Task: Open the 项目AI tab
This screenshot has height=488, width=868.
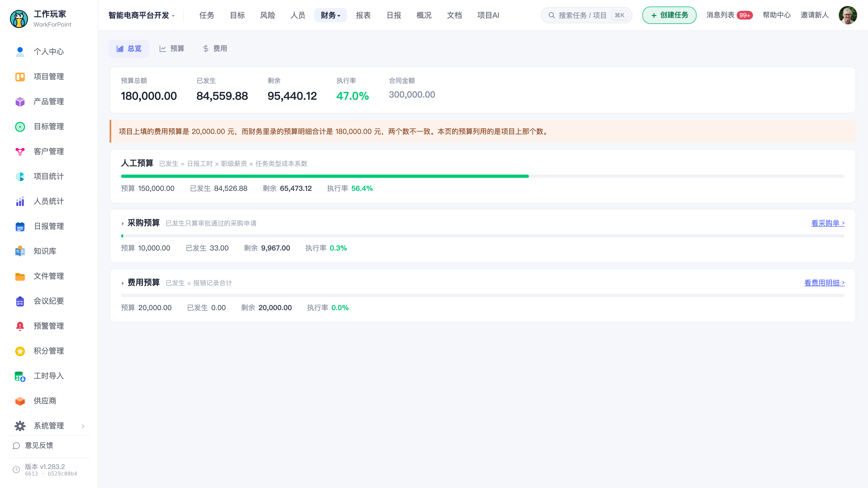Action: click(488, 15)
